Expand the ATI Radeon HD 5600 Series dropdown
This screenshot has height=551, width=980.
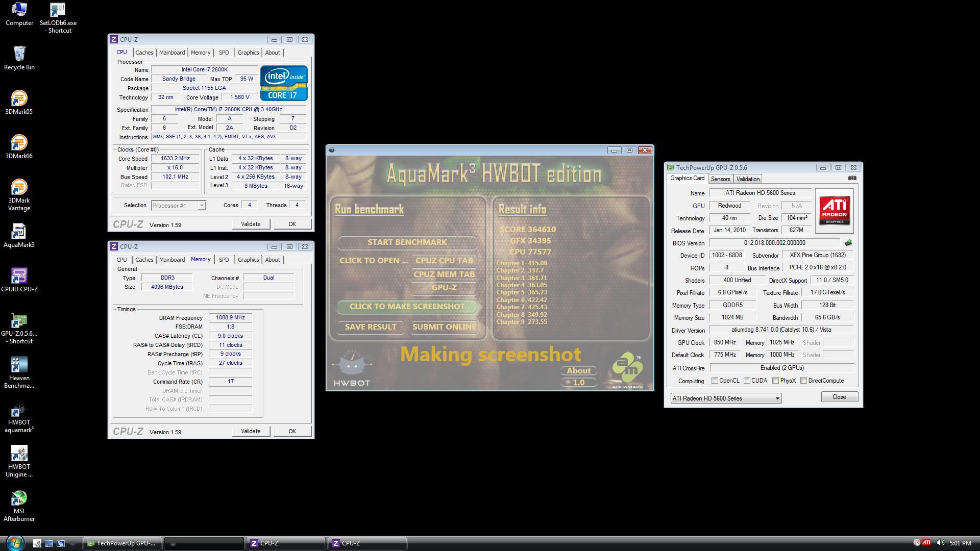click(777, 398)
